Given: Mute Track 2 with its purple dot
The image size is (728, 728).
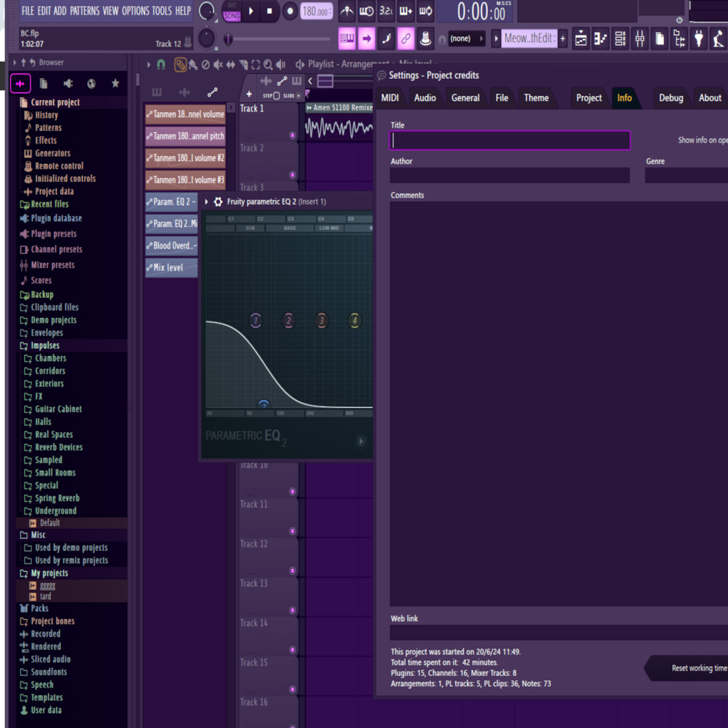Looking at the screenshot, I should pos(292,175).
